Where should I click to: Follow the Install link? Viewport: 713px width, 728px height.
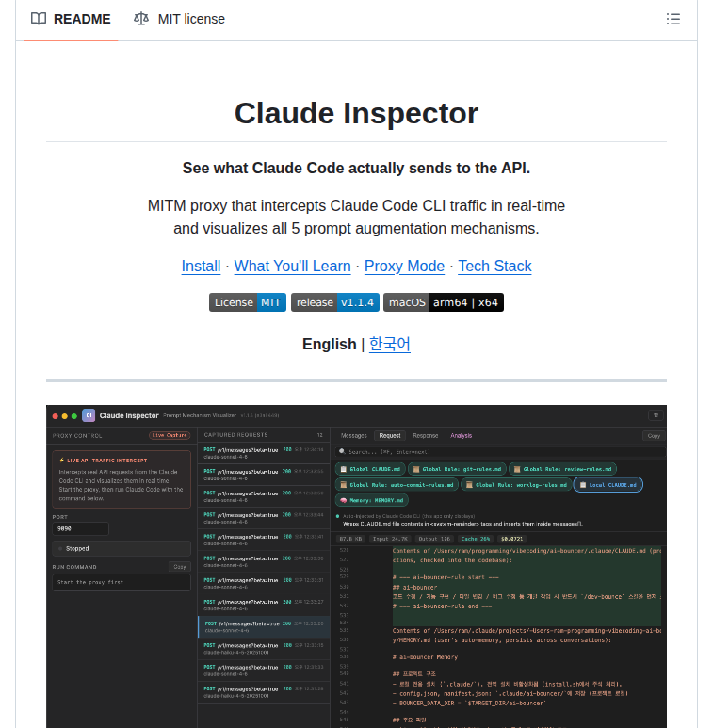[x=201, y=266]
